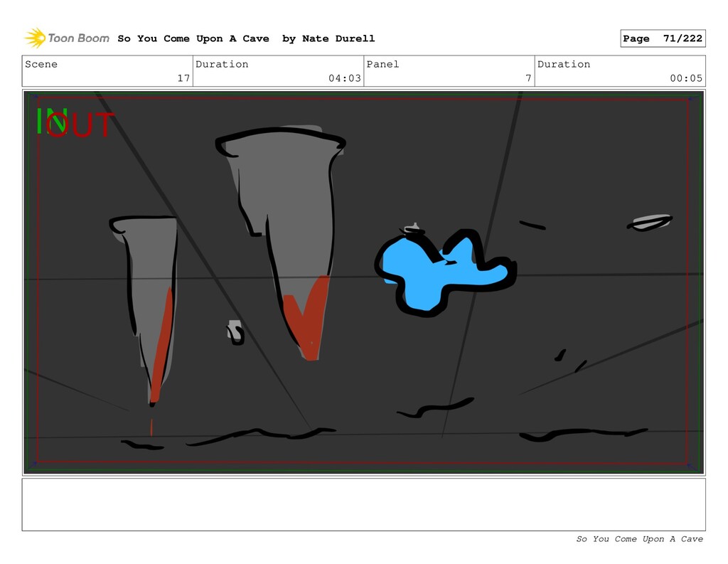
Task: Click the author text 'by Nate Durell'
Action: (328, 38)
